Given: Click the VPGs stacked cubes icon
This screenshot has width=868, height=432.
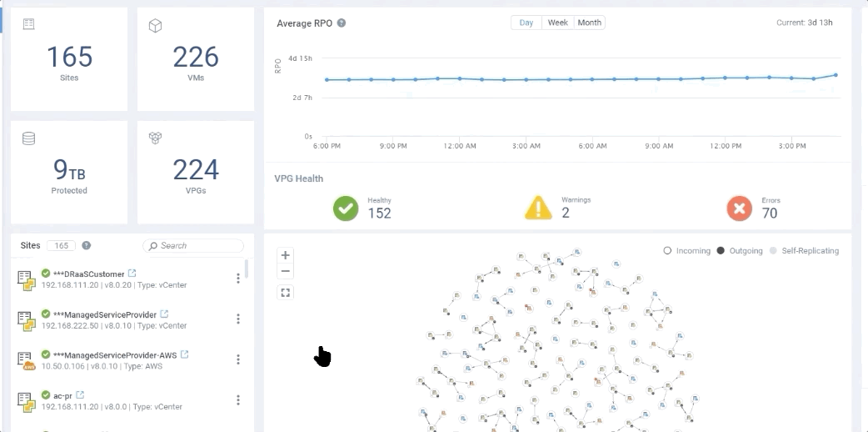Looking at the screenshot, I should (155, 138).
